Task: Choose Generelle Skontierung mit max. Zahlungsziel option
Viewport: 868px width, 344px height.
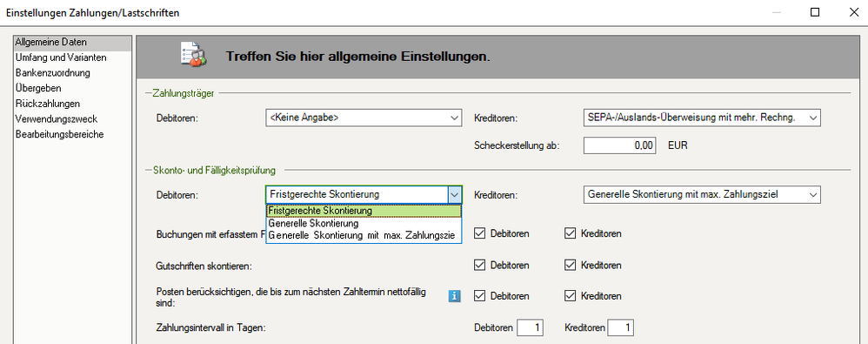Action: click(x=364, y=235)
